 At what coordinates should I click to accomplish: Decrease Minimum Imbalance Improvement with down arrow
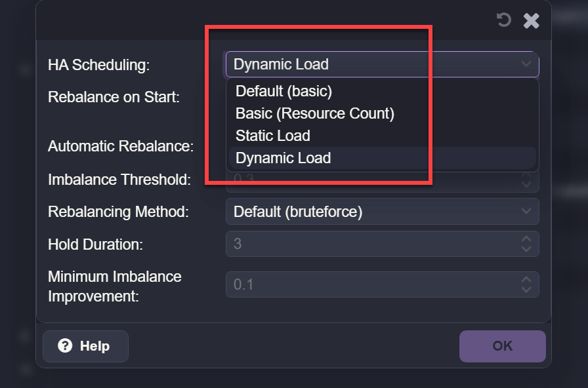tap(526, 290)
